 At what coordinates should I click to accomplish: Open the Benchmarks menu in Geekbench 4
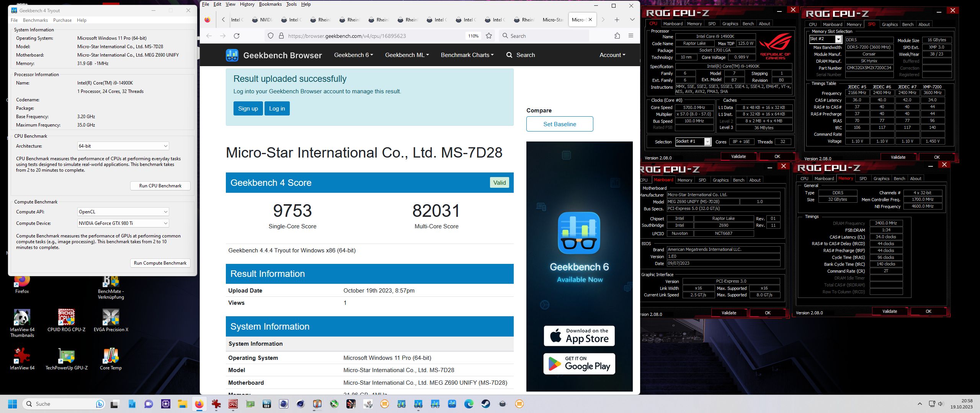click(x=35, y=20)
